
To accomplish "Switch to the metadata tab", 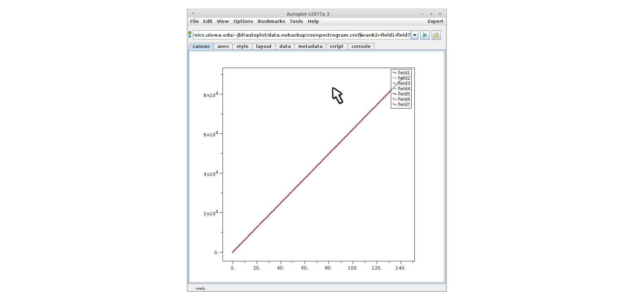I will [x=310, y=46].
